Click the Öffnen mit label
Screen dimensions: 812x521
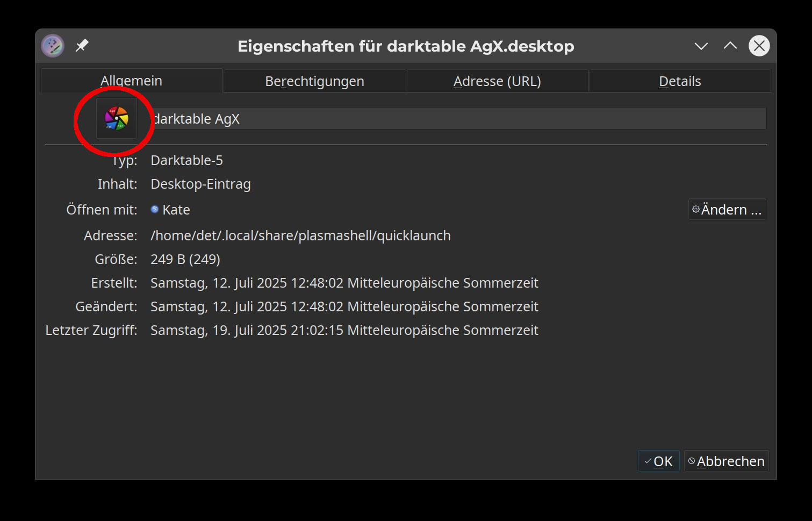[x=102, y=210]
